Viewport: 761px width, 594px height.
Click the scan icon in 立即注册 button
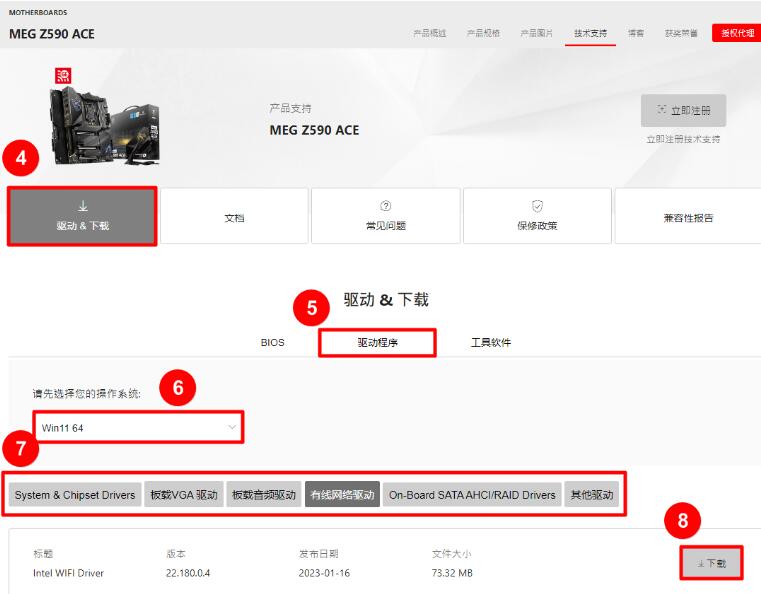tap(661, 110)
